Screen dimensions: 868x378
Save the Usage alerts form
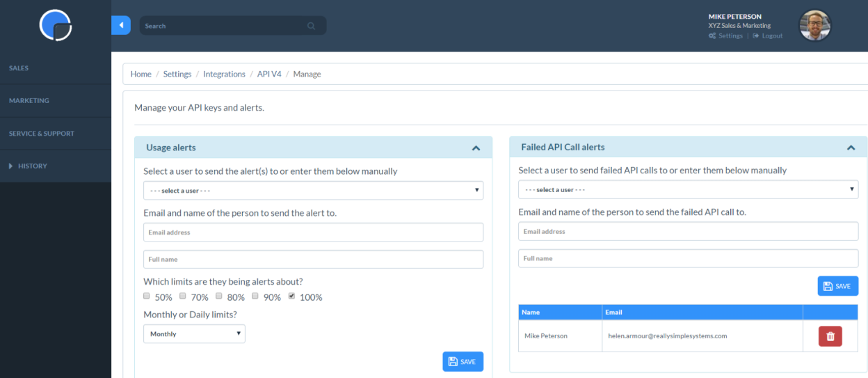pyautogui.click(x=463, y=362)
